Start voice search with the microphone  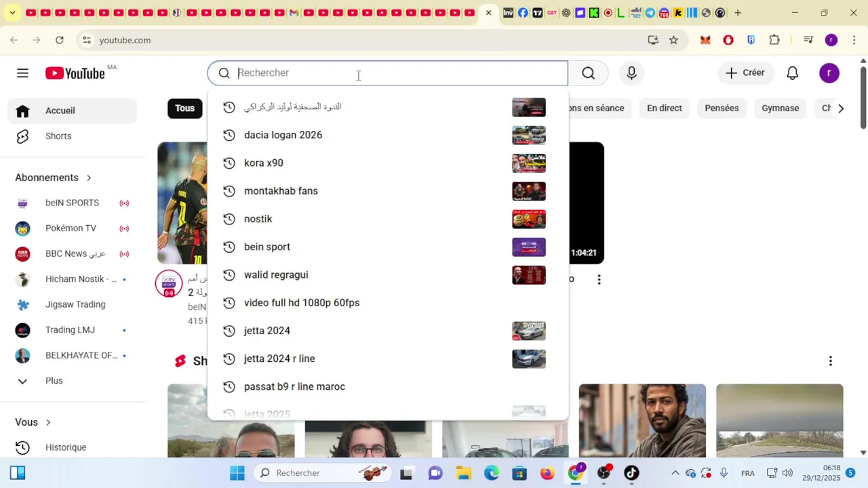click(631, 73)
